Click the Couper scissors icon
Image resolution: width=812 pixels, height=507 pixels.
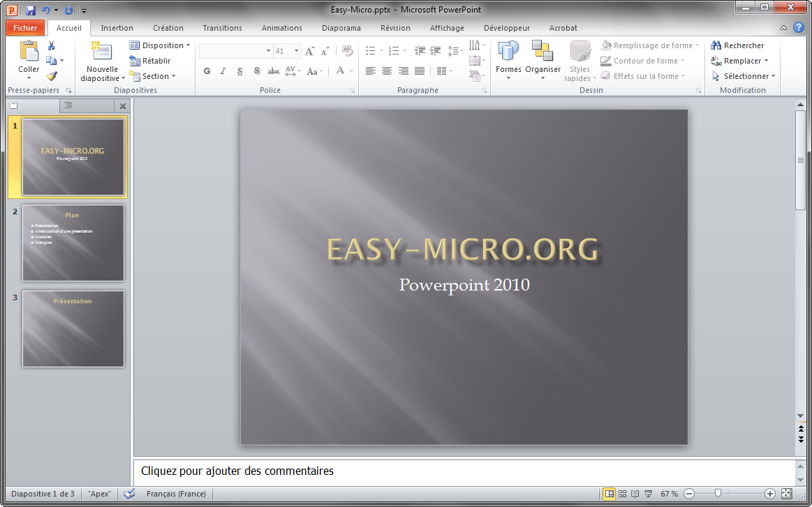51,45
